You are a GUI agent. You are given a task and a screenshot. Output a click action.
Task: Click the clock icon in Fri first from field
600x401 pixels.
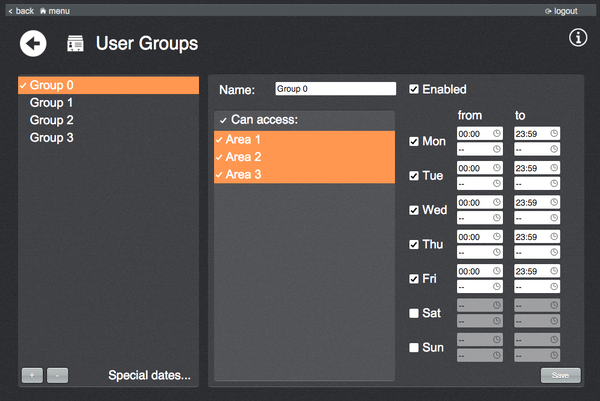496,271
